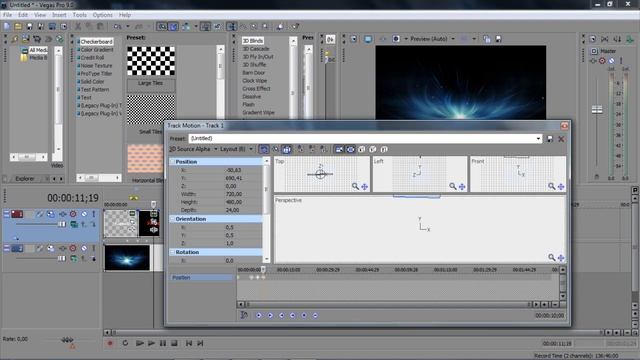Image resolution: width=640 pixels, height=360 pixels.
Task: Open the 3D Source Alpha compositing mode dropdown
Action: [193, 149]
